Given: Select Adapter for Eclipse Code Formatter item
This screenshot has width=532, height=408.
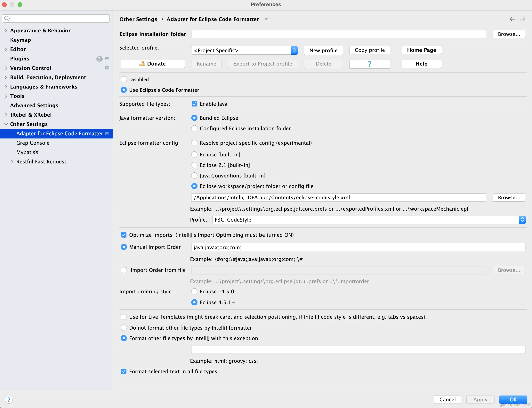Looking at the screenshot, I should tap(56, 134).
